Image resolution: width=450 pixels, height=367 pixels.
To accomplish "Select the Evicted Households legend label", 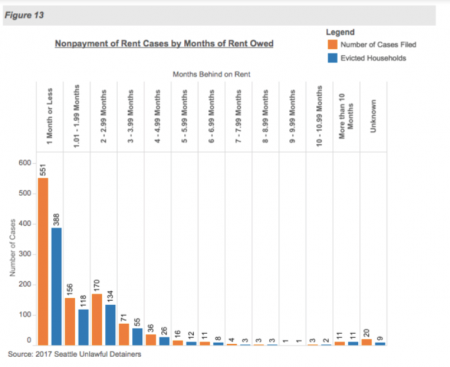I will (373, 58).
